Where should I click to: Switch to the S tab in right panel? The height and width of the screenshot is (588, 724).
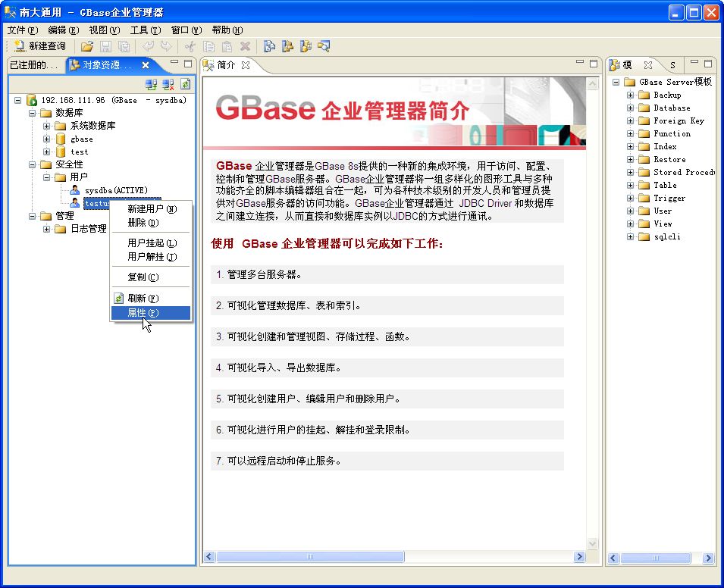pos(672,65)
